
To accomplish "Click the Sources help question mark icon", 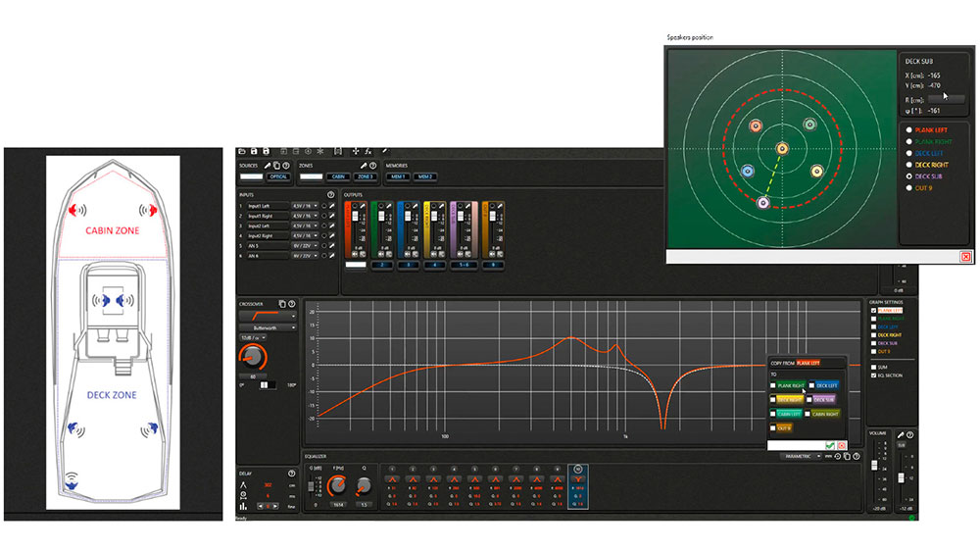I will tap(285, 165).
